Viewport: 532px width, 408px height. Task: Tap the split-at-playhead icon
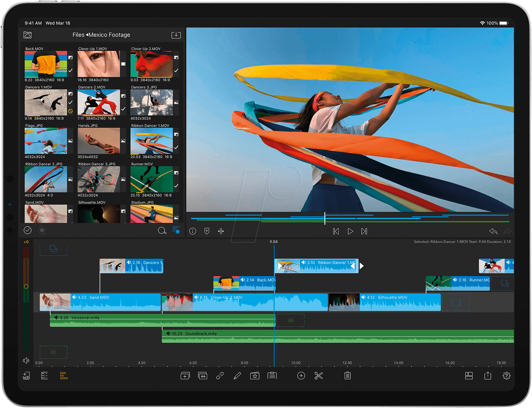tap(221, 231)
